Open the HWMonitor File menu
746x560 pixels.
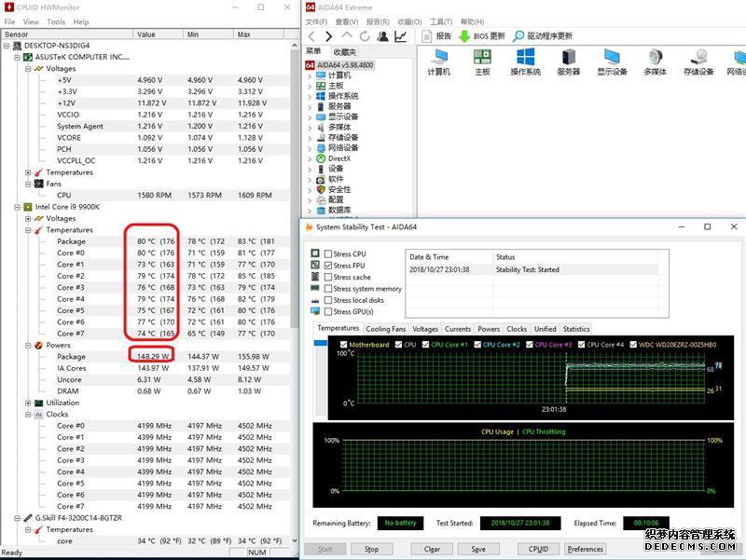point(9,21)
